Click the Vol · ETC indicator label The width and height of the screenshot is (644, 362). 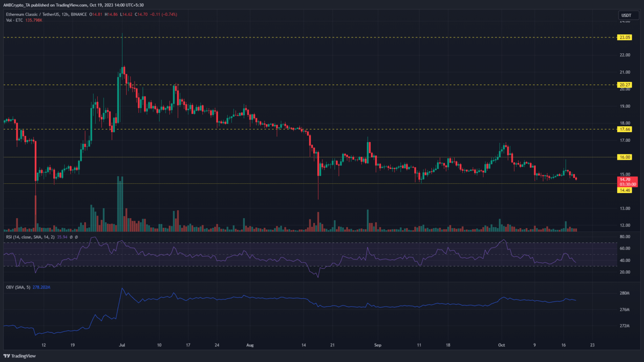click(14, 20)
